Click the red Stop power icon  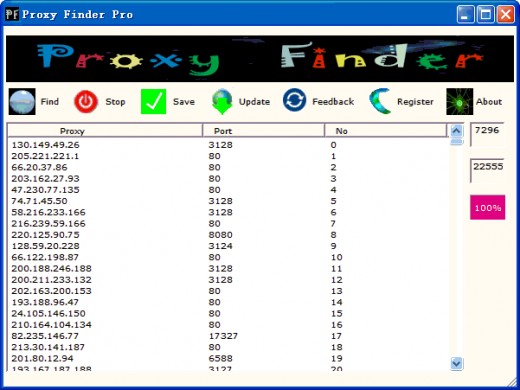coord(86,102)
